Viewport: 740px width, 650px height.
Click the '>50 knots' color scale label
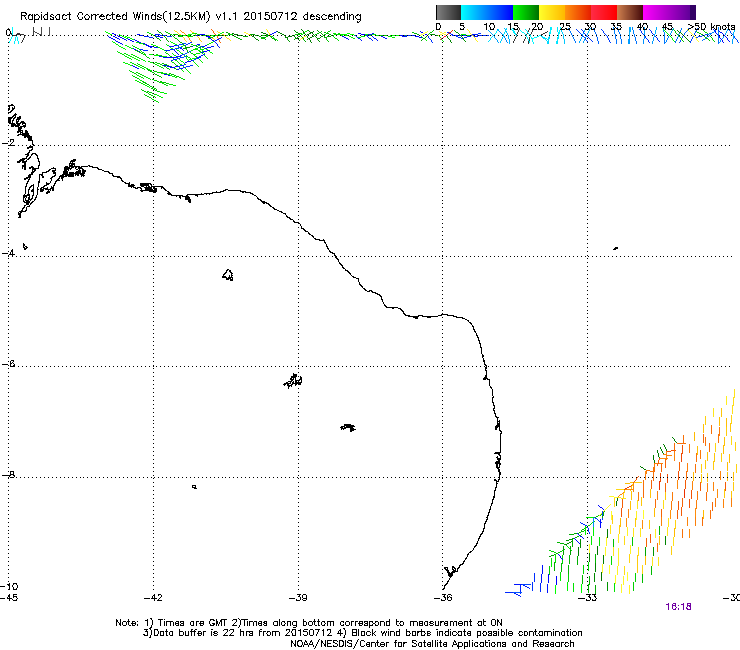pos(711,27)
